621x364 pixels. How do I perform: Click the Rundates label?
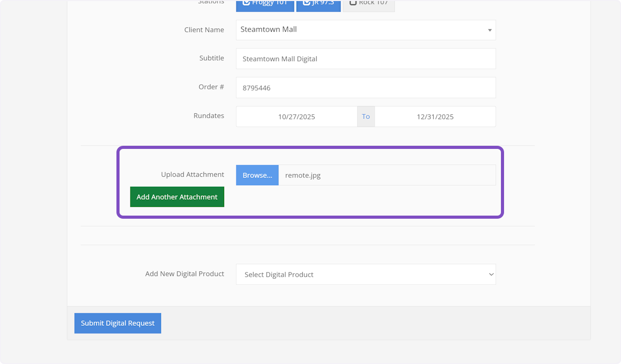tap(209, 116)
